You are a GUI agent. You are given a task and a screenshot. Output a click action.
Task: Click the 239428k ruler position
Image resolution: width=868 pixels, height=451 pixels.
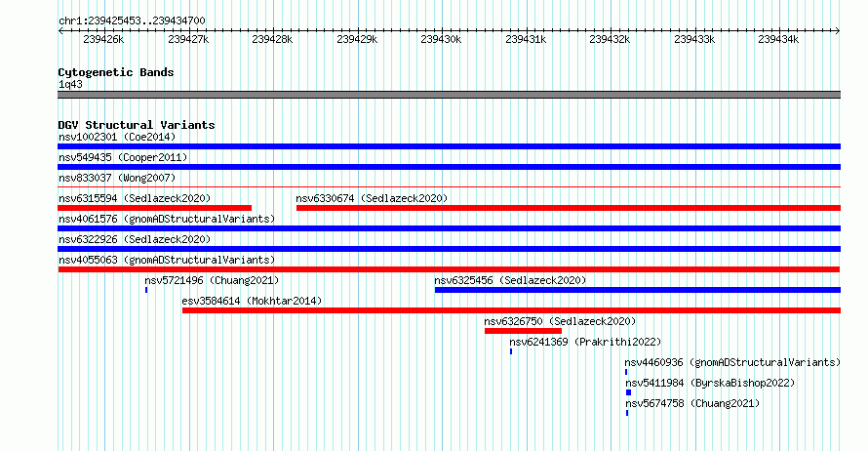[272, 39]
